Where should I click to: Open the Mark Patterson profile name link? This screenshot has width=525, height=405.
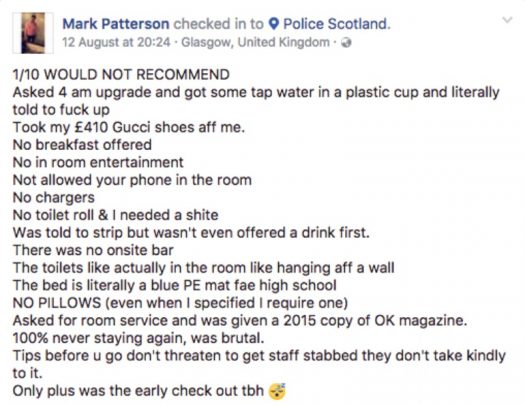click(x=116, y=24)
